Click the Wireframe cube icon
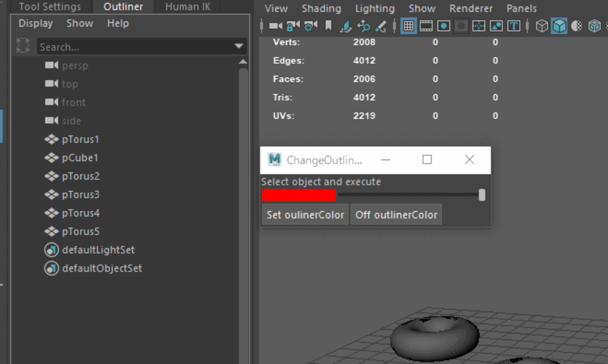This screenshot has height=364, width=608. [x=542, y=26]
